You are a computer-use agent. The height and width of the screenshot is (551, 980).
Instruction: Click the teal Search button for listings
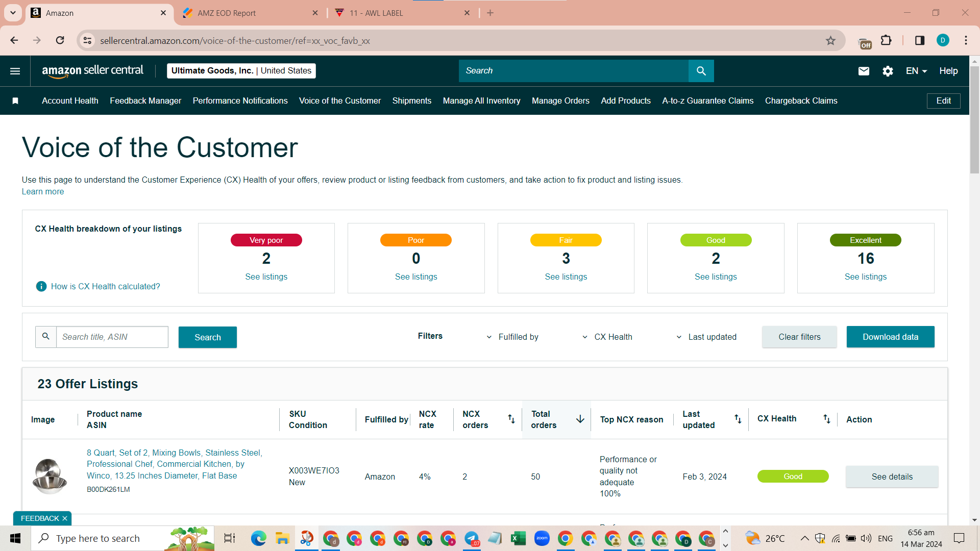tap(208, 337)
